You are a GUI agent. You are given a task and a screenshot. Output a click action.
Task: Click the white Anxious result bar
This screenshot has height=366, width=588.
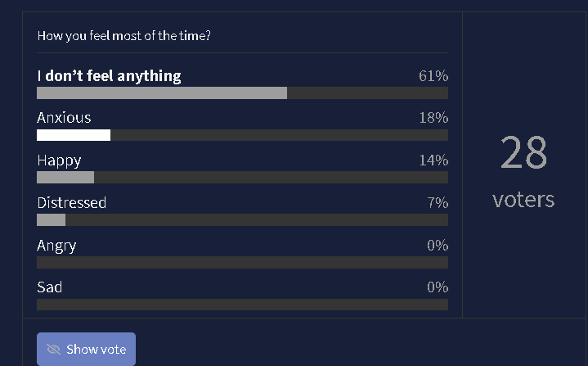[x=74, y=135]
